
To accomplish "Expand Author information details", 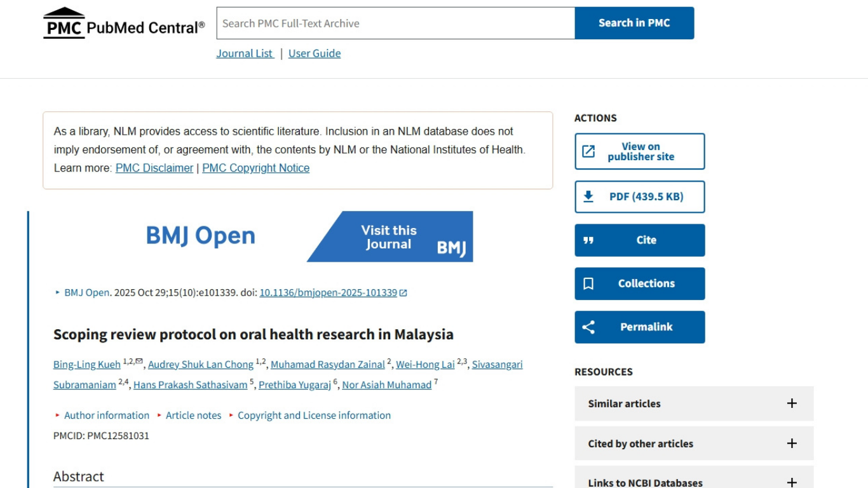I will (x=106, y=416).
